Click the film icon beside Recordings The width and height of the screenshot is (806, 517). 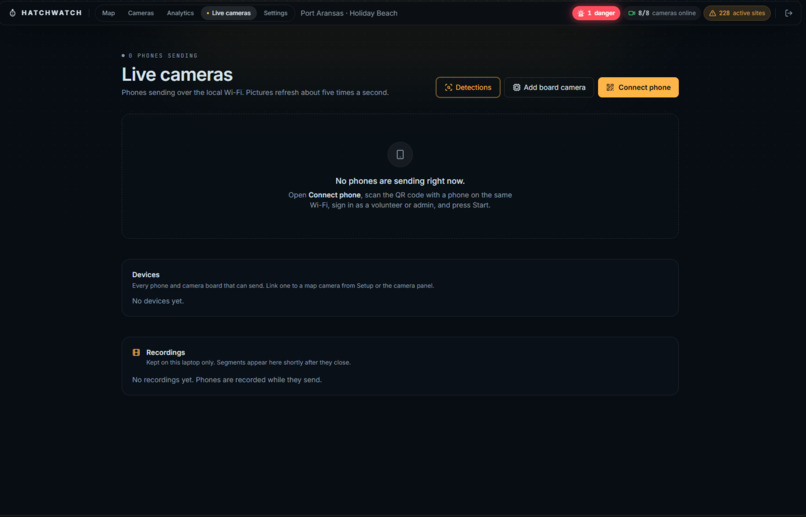tap(136, 353)
